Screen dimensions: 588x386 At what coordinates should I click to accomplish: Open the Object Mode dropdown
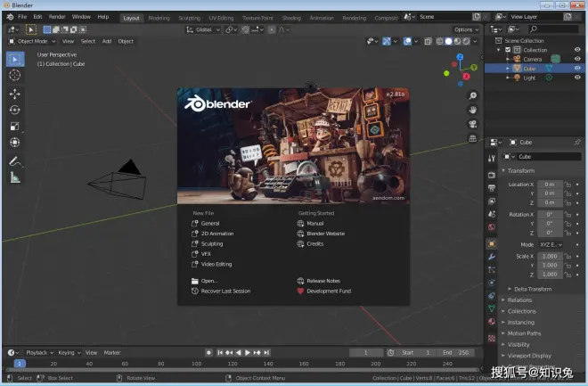point(32,41)
